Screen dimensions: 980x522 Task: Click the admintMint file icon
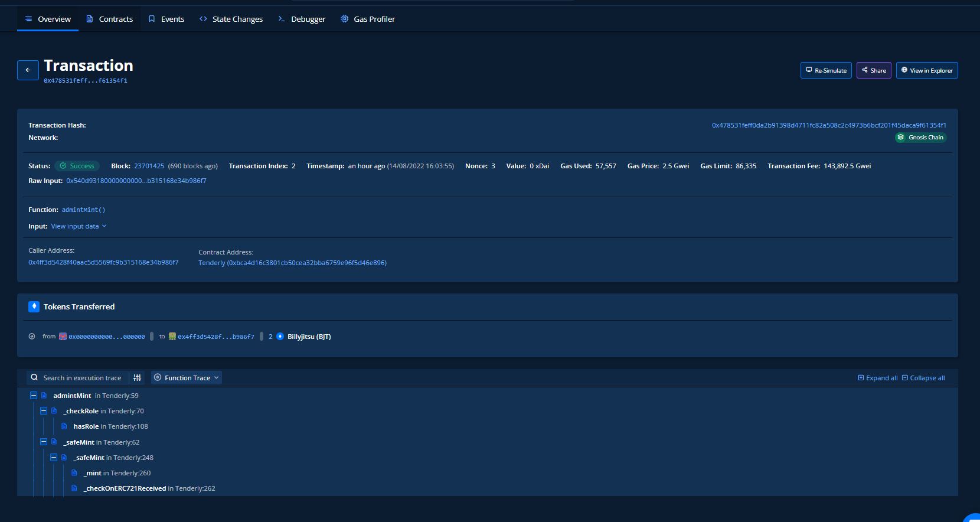[x=44, y=396]
